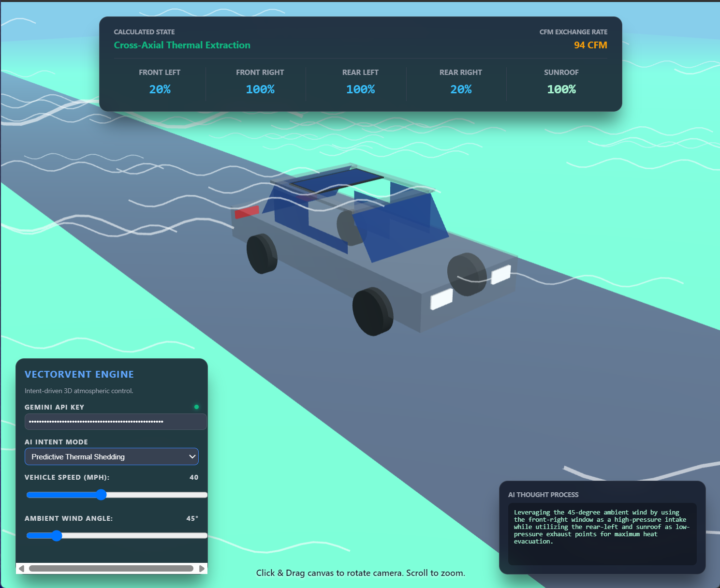Click the Front Right "100%" value
The image size is (720, 588).
(260, 89)
